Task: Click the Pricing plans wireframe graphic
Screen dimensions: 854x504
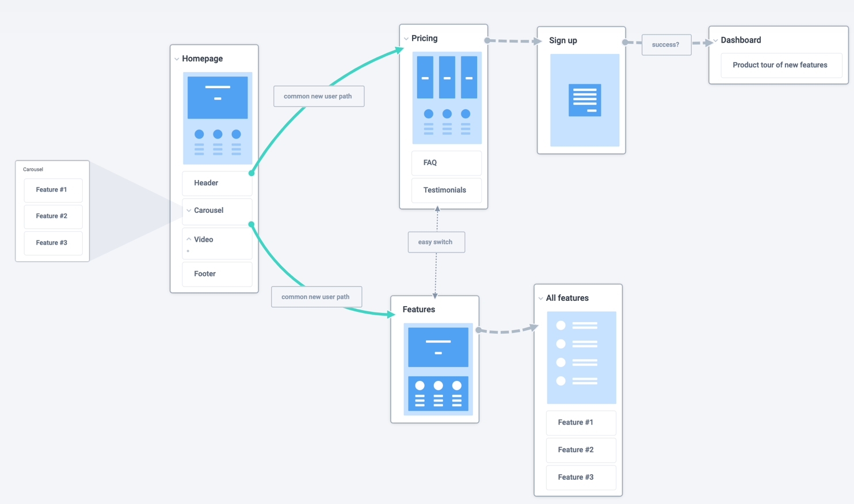Action: tap(447, 98)
